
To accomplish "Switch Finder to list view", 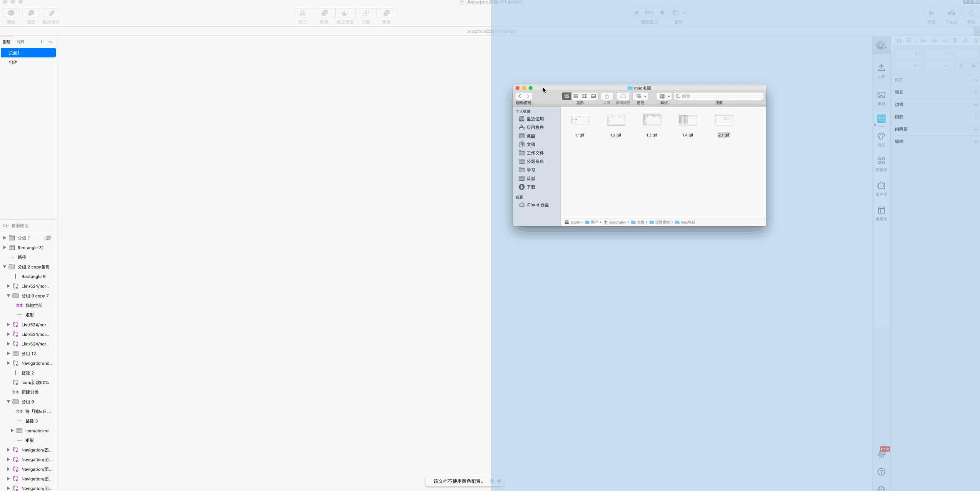I will coord(576,96).
